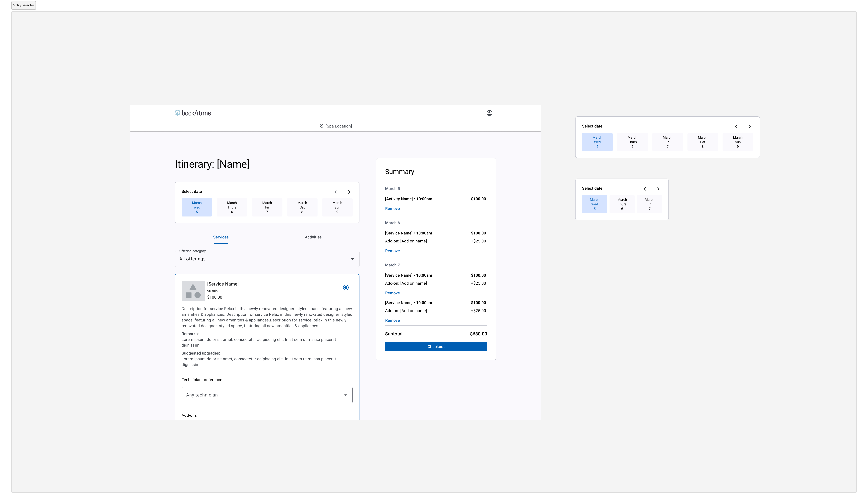Viewport: 868px width, 504px height.
Task: Select the [Service Name] radio button
Action: [x=345, y=288]
